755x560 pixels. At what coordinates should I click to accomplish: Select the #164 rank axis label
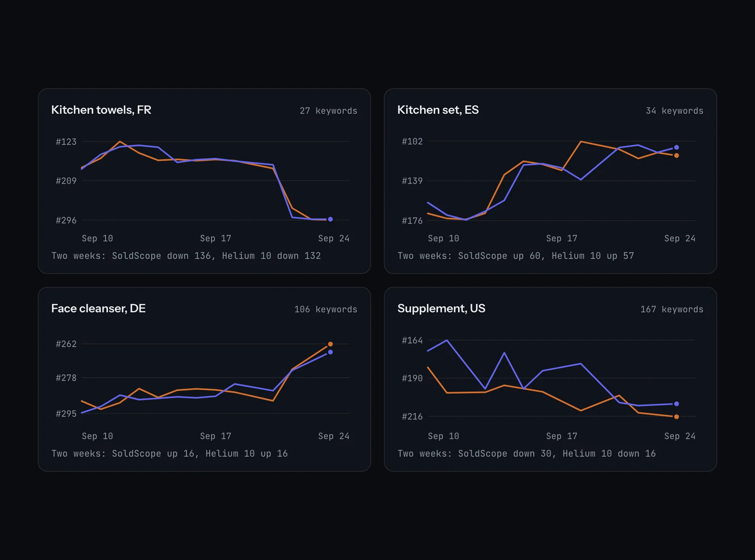coord(412,341)
